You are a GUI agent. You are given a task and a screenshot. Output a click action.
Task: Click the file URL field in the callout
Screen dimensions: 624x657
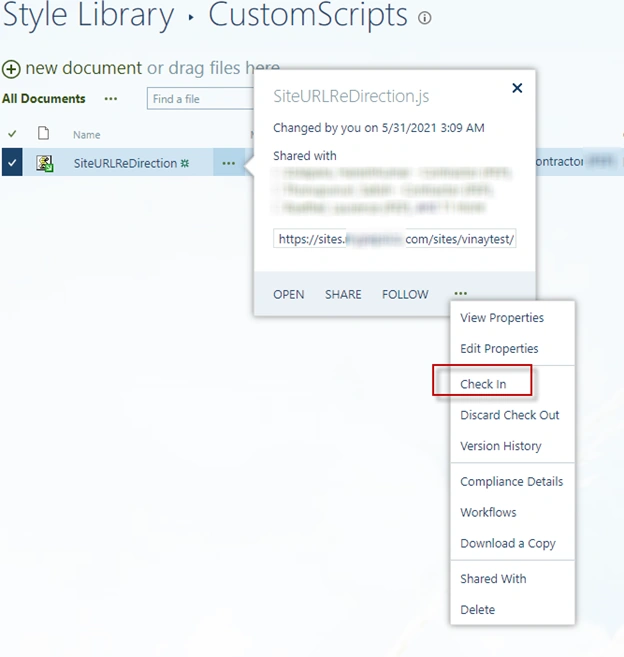click(394, 239)
